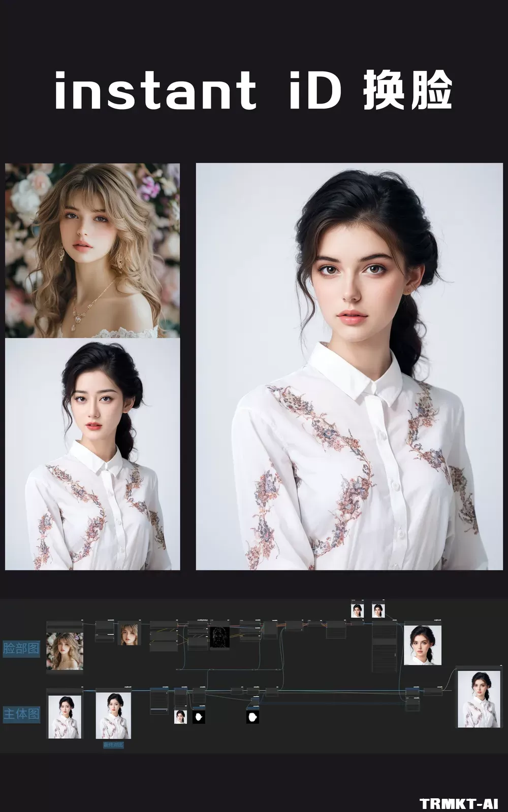Select the right small preview at workflow top
Viewport: 508px width, 812px height.
[378, 610]
